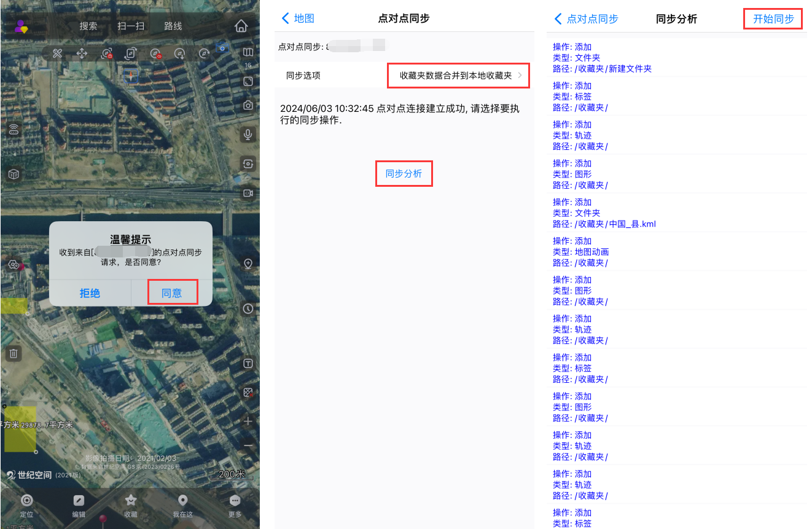
Task: Open the history clock icon
Action: point(248,308)
